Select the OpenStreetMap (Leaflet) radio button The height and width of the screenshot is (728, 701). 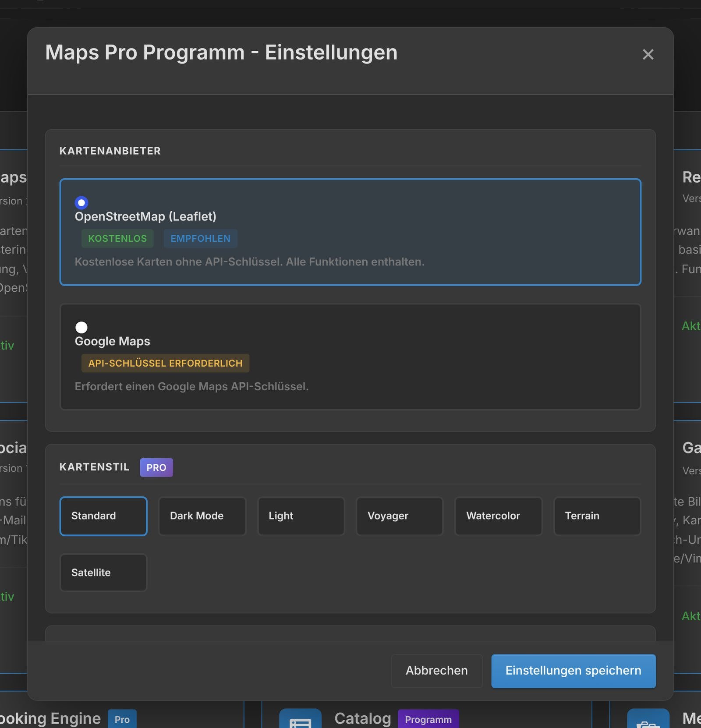pyautogui.click(x=81, y=202)
